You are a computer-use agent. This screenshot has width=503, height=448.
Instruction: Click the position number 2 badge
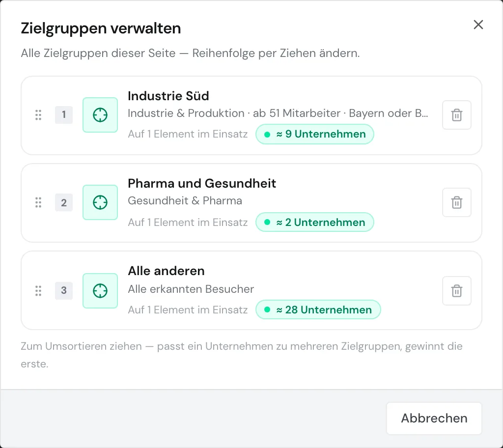pyautogui.click(x=64, y=202)
